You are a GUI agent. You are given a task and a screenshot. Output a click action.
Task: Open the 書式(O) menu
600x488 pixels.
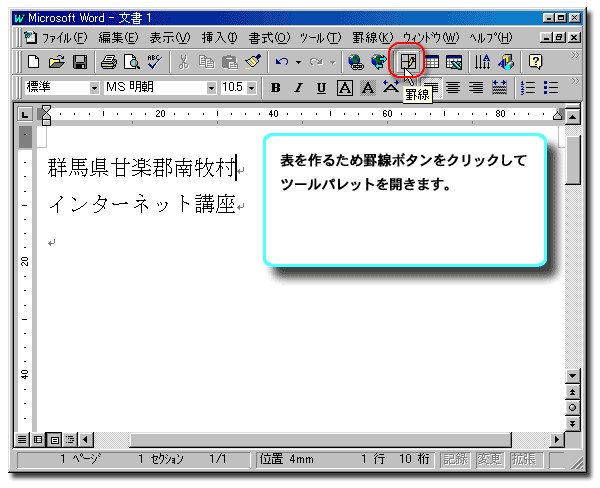(x=269, y=38)
